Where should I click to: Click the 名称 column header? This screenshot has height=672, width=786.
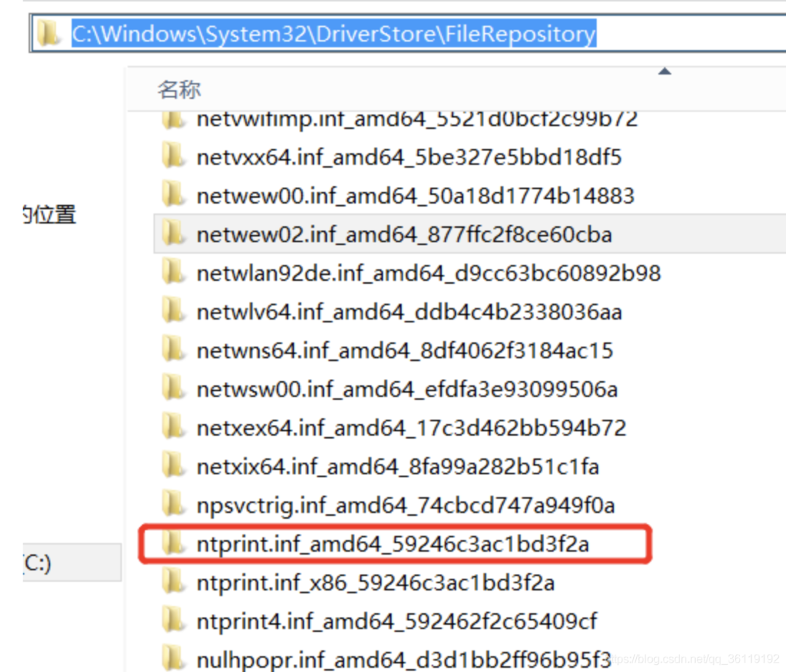[x=179, y=89]
